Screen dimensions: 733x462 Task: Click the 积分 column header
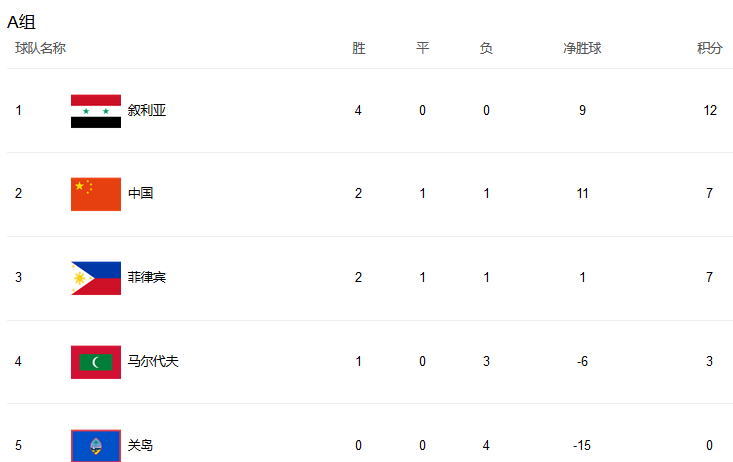[x=709, y=48]
